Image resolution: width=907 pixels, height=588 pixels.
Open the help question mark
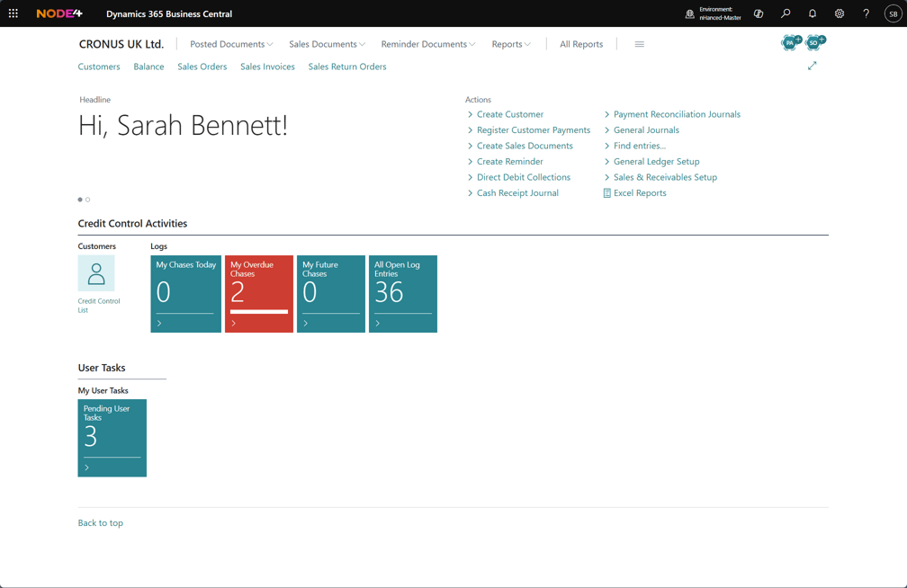[x=866, y=13]
